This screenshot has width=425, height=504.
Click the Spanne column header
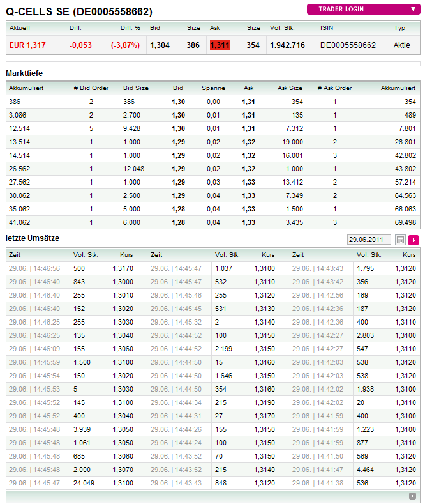coord(213,88)
